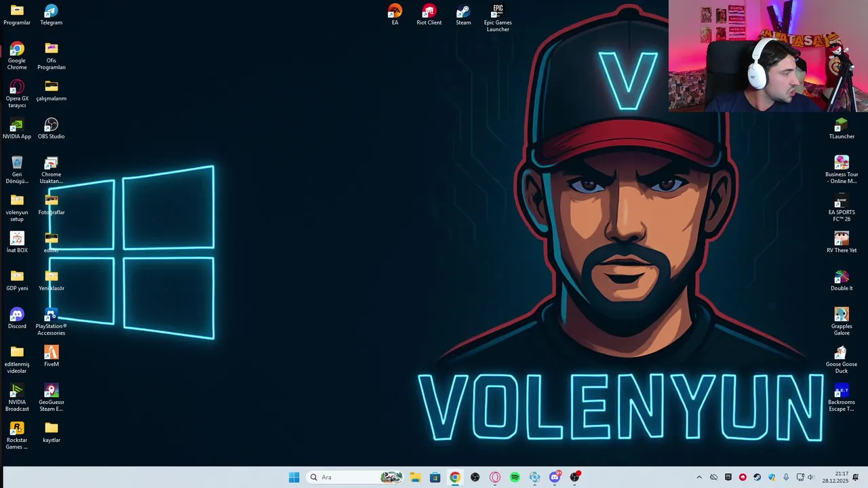The width and height of the screenshot is (868, 488).
Task: Launch the Goose Goose Duck shortcut
Action: pos(842,359)
